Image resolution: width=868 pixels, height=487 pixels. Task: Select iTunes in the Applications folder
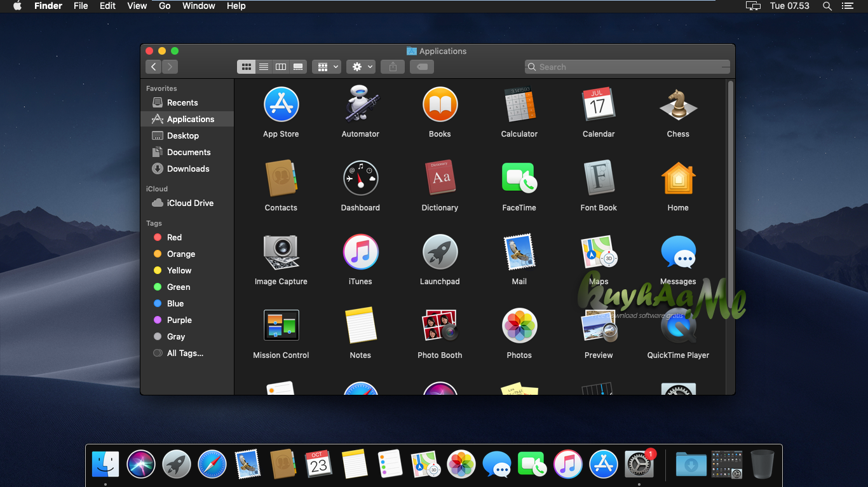pos(360,252)
